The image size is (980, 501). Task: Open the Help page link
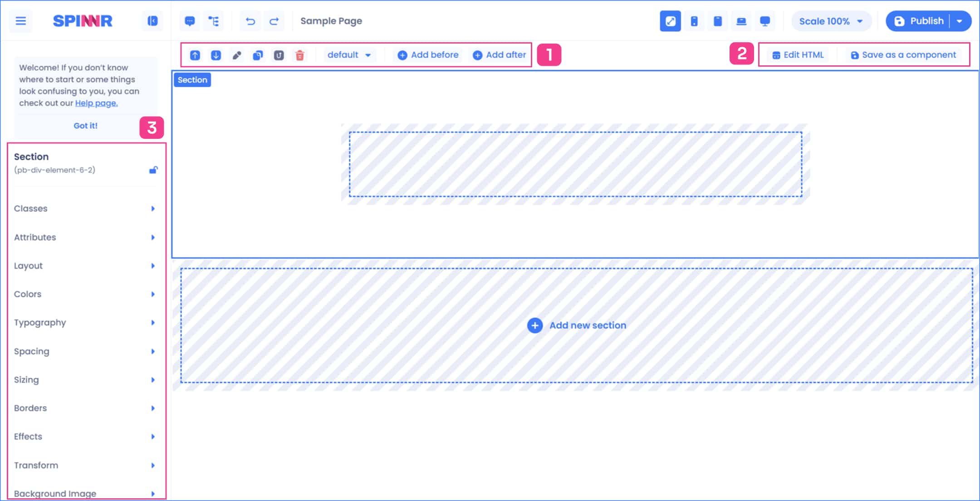pyautogui.click(x=96, y=103)
